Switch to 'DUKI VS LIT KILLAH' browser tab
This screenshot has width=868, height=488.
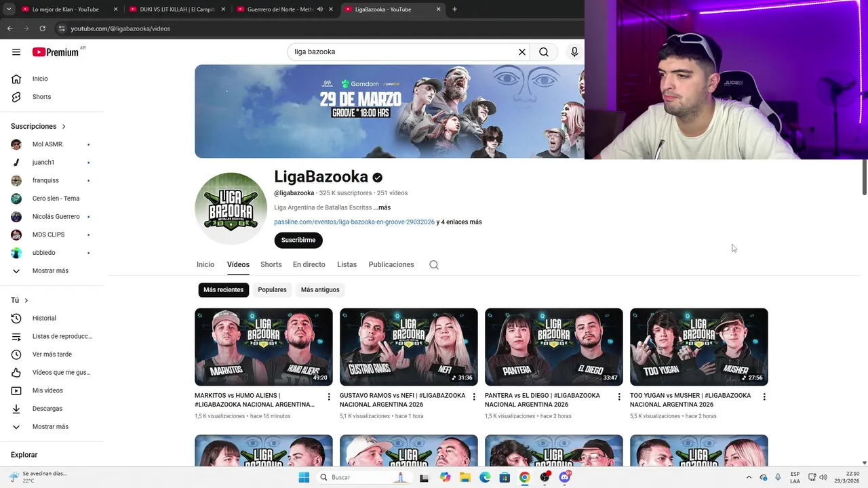176,9
